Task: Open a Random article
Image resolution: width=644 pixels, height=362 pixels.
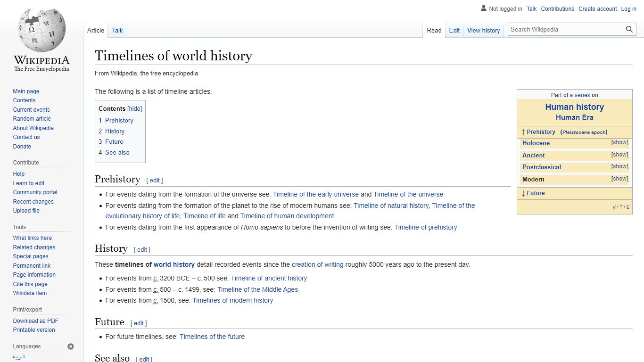Action: pos(32,119)
